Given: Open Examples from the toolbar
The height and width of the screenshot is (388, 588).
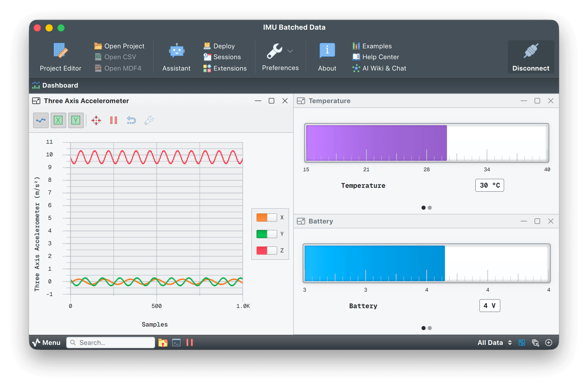Looking at the screenshot, I should pos(372,46).
